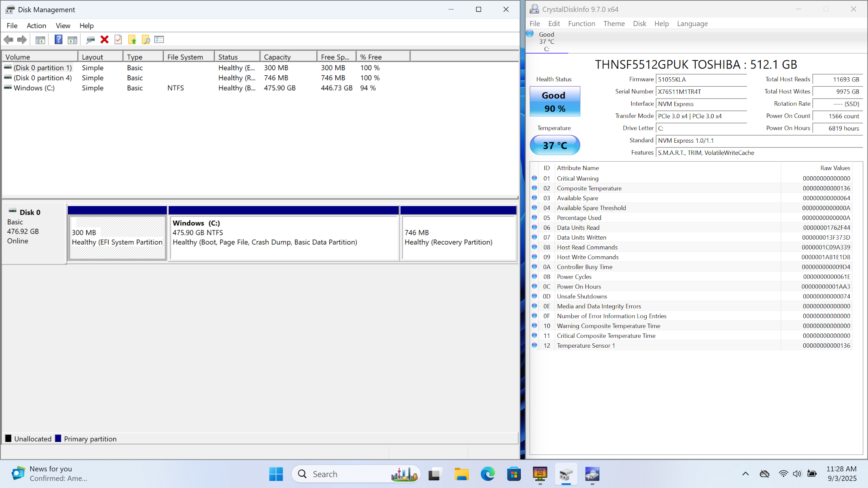Click the Good 90 % health status button
868x488 pixels.
[555, 101]
